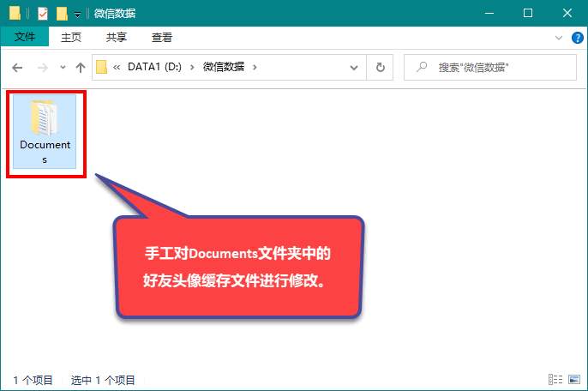
Task: Expand the ribbon chevron
Action: 559,38
